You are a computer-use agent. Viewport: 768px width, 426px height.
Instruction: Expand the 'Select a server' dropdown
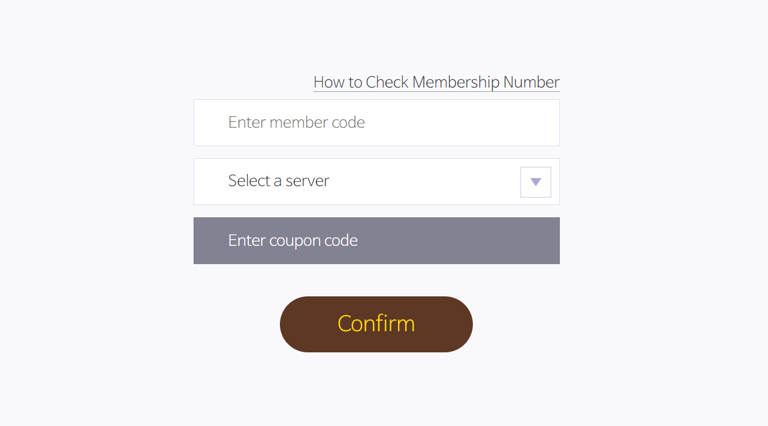[376, 181]
